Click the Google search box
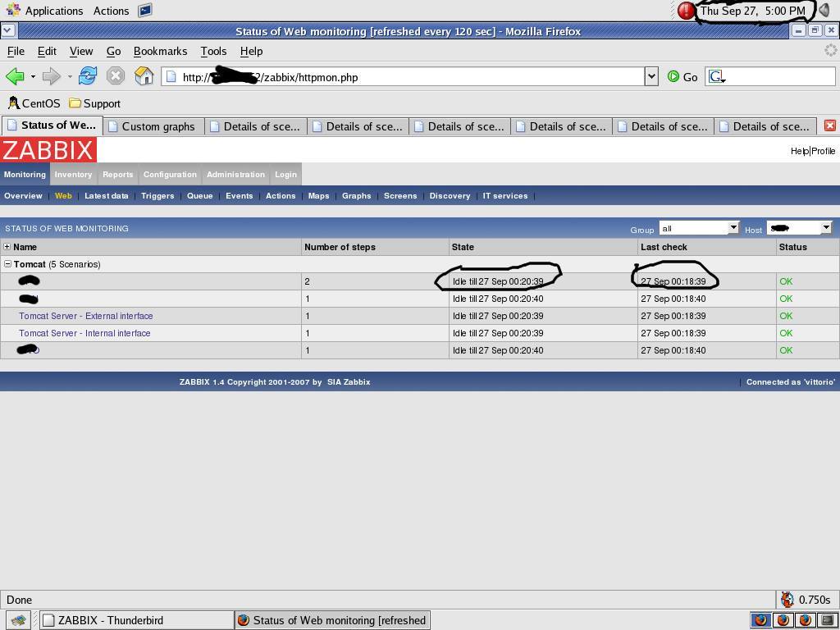840x630 pixels. coord(770,77)
